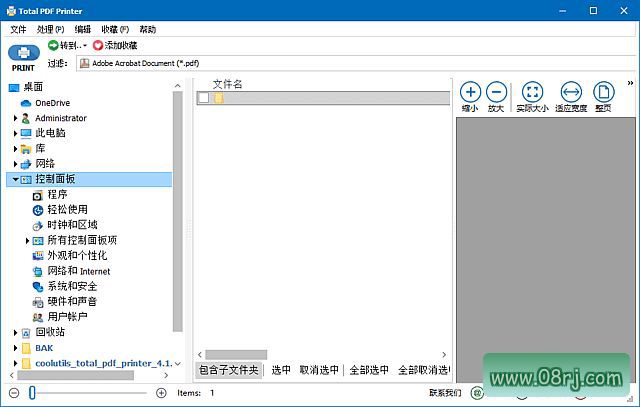Click the 选中 check button
The image size is (640, 407).
click(281, 370)
